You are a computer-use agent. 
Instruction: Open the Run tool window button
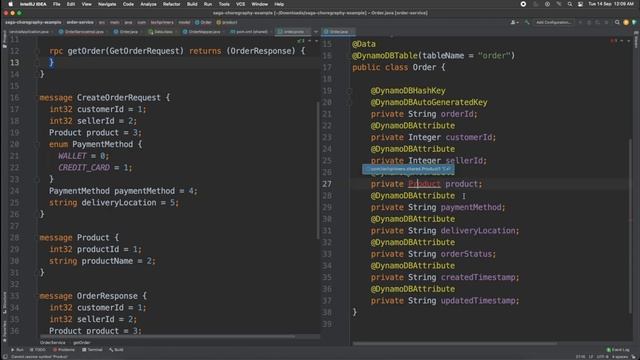[x=17, y=350]
